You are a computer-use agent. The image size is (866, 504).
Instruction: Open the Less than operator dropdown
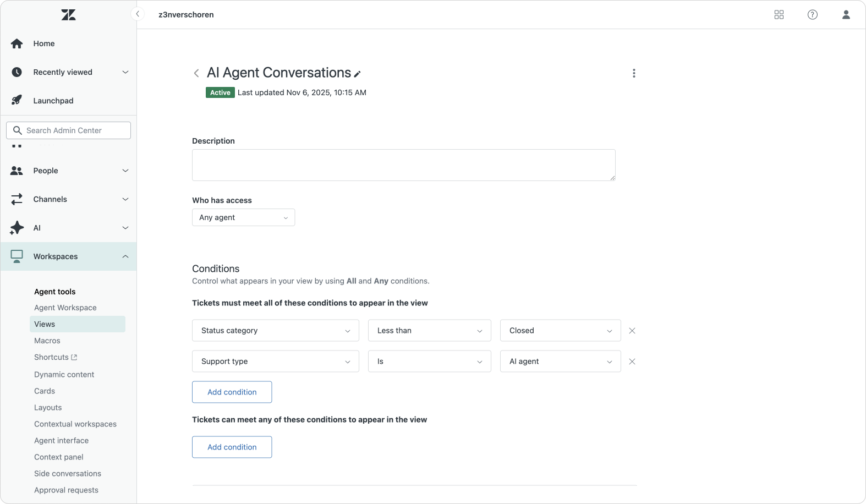tap(429, 331)
